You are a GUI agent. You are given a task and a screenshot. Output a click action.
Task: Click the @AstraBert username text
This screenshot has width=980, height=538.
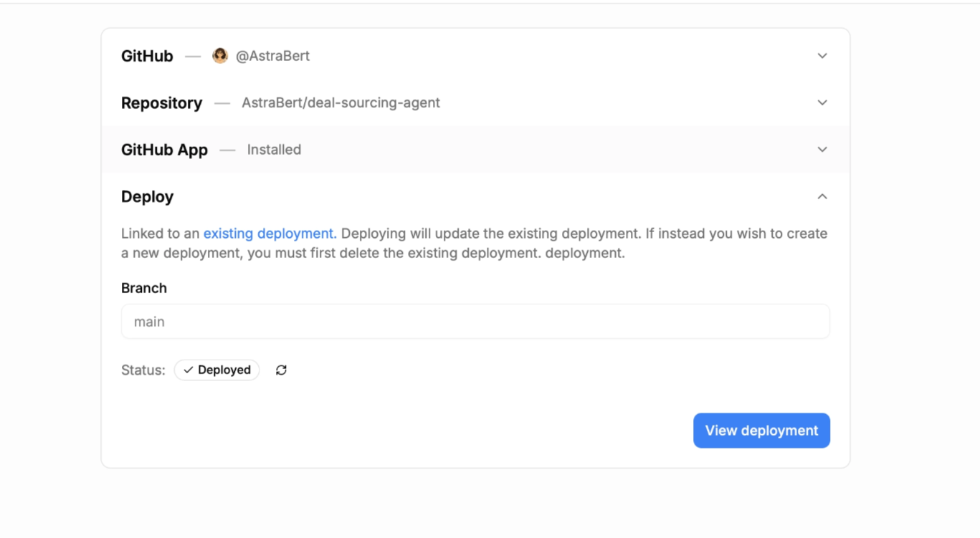click(272, 56)
